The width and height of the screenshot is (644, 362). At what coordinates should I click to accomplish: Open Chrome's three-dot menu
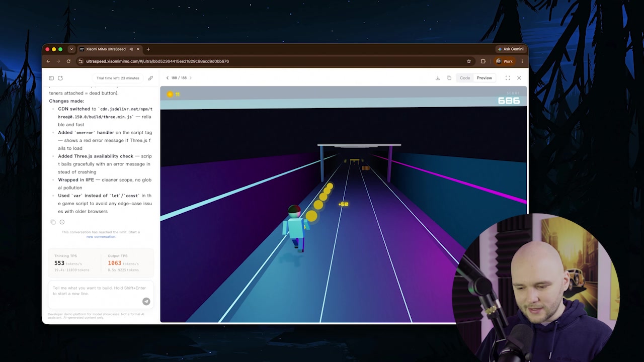pos(522,61)
